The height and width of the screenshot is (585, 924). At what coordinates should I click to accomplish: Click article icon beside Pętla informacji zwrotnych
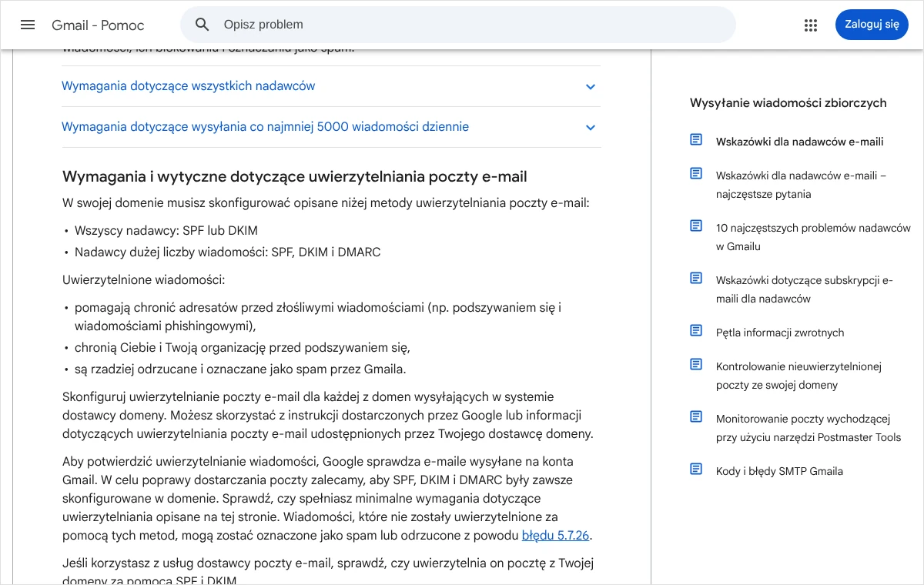[x=696, y=331]
